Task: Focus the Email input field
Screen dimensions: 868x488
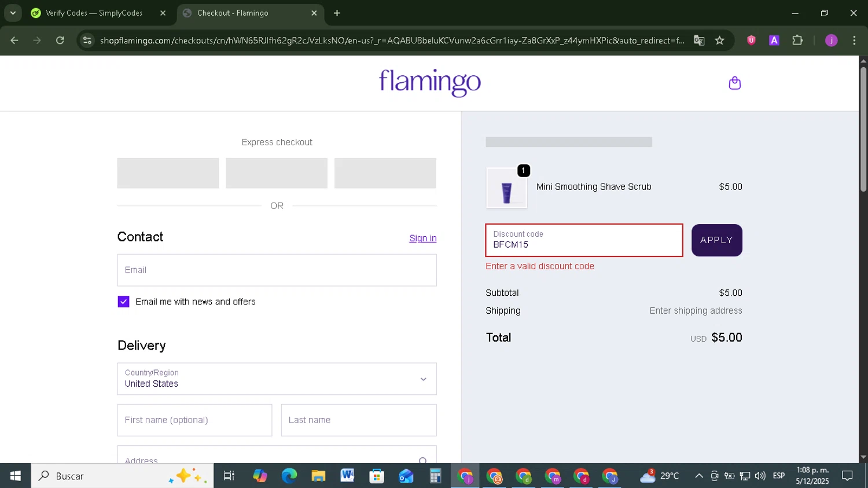Action: (x=277, y=270)
